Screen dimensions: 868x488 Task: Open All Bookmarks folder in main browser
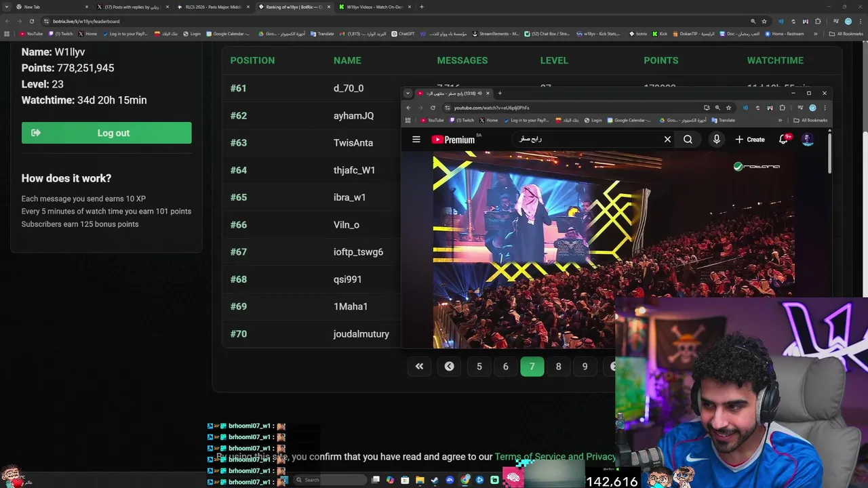pos(846,34)
